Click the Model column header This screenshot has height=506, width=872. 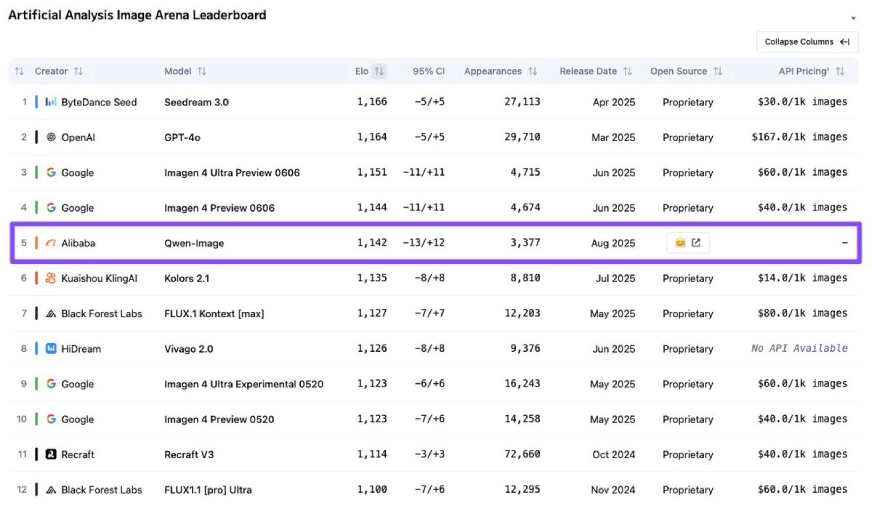tap(178, 71)
